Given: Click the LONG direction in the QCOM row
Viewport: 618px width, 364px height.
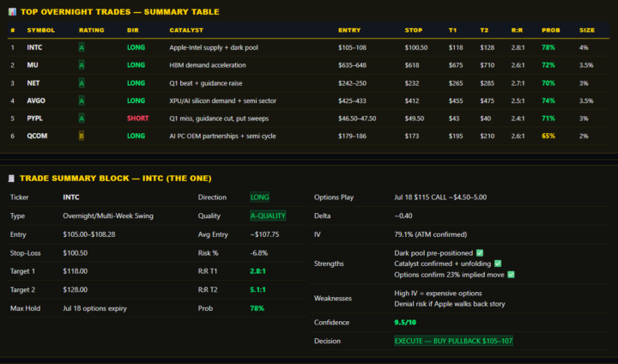Looking at the screenshot, I should pos(136,136).
